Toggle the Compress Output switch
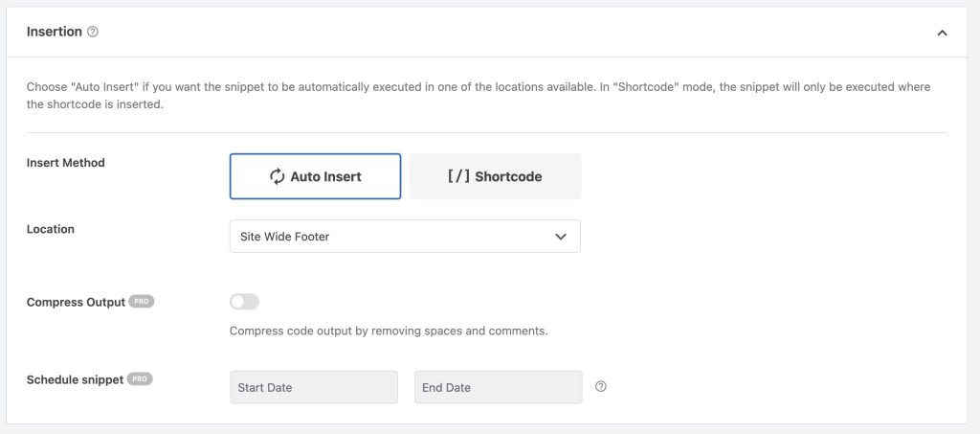 click(x=244, y=302)
